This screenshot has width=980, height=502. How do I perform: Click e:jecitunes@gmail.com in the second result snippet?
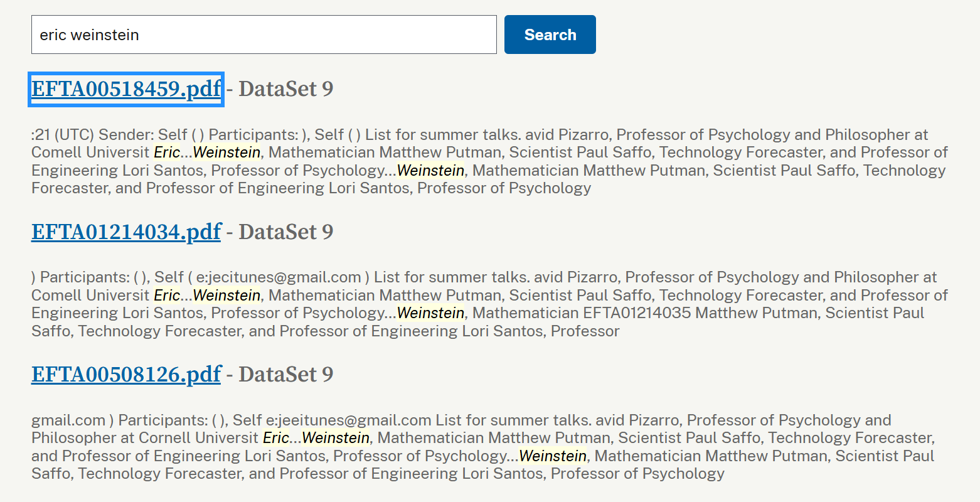279,277
